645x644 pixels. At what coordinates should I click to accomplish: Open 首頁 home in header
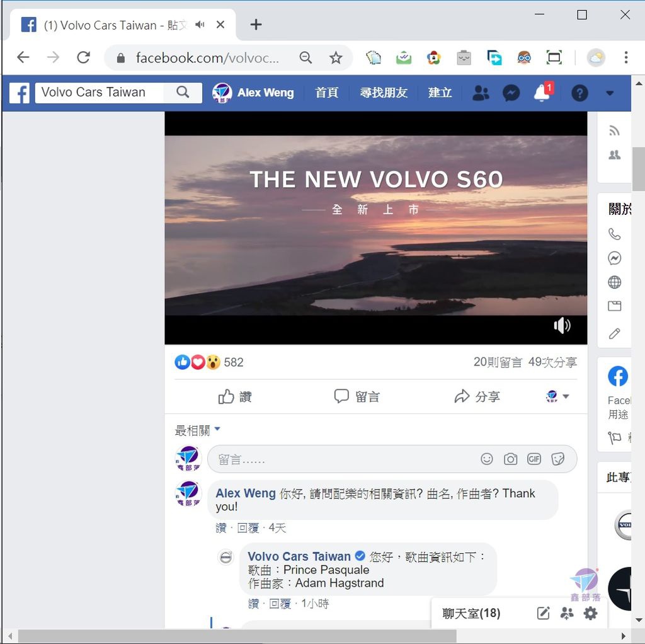(x=327, y=93)
